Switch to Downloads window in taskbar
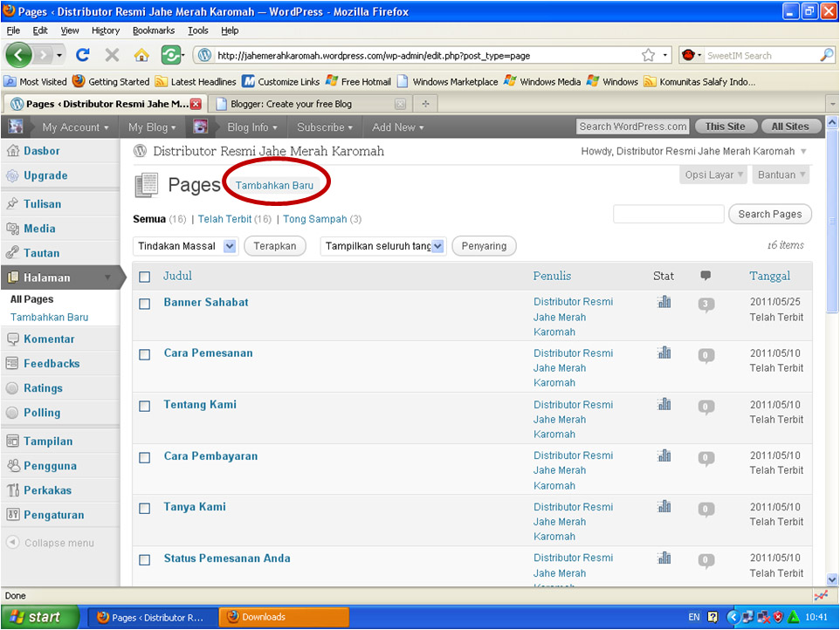This screenshot has width=840, height=630. click(284, 617)
